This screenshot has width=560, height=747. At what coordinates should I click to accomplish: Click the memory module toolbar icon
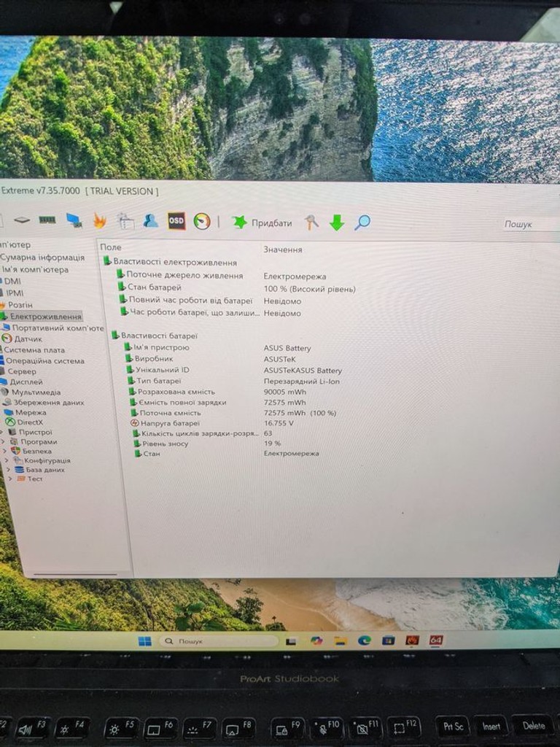[47, 220]
